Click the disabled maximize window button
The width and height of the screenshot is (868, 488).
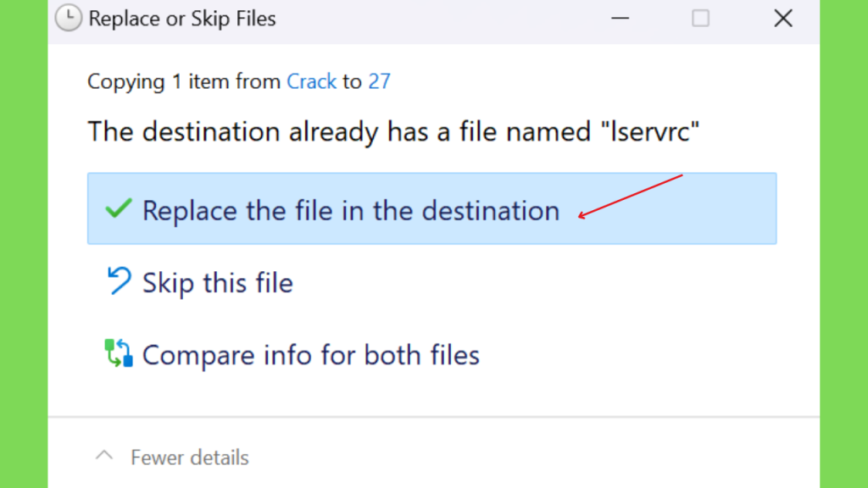(x=700, y=19)
